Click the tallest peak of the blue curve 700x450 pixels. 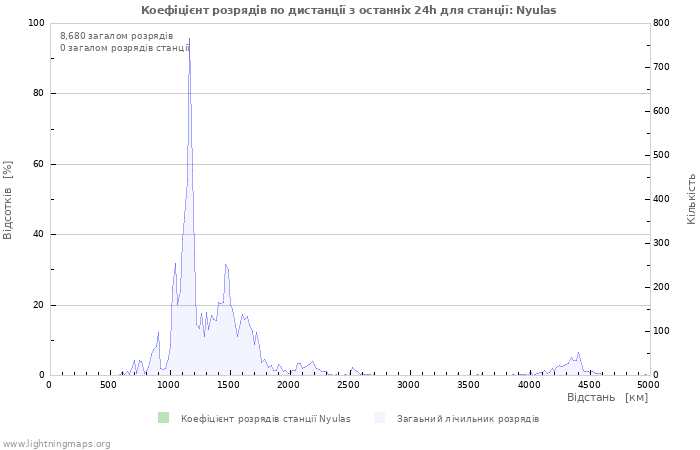tap(189, 39)
